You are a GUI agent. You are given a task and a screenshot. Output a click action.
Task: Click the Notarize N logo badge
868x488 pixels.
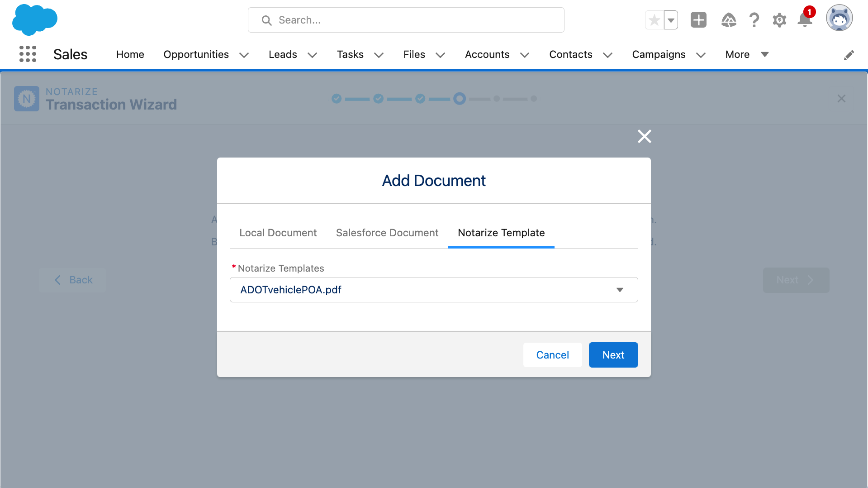(x=26, y=98)
